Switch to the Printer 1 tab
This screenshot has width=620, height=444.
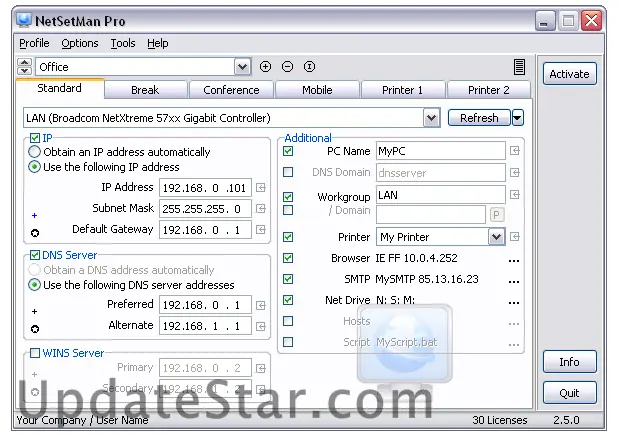pos(403,90)
